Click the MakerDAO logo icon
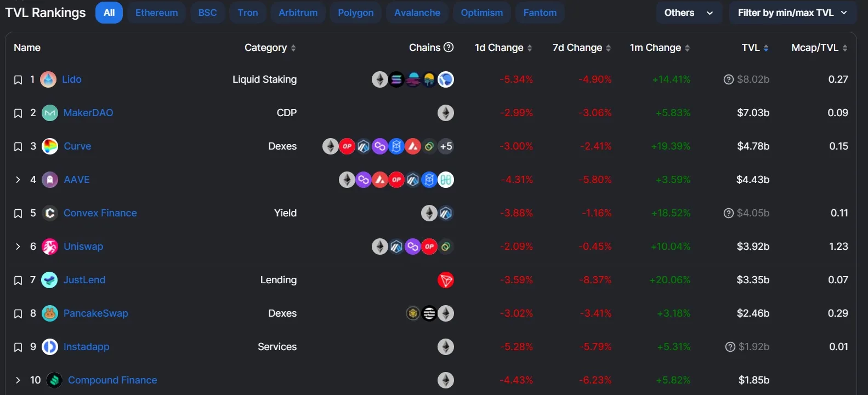The width and height of the screenshot is (868, 395). (50, 113)
